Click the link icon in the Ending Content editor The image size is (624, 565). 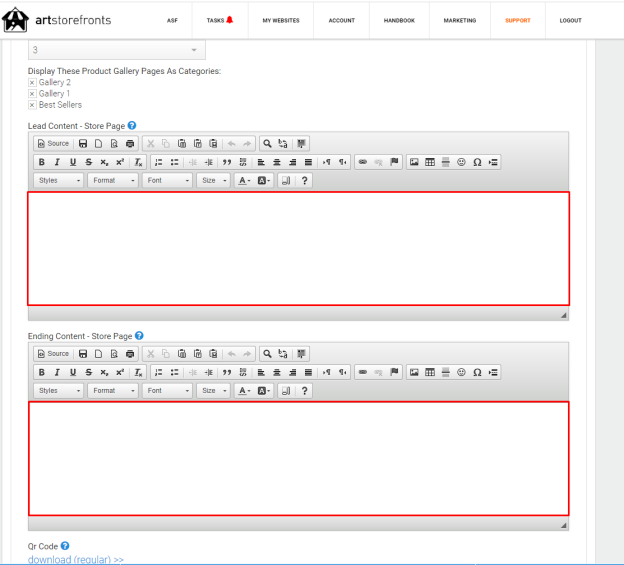(x=363, y=372)
